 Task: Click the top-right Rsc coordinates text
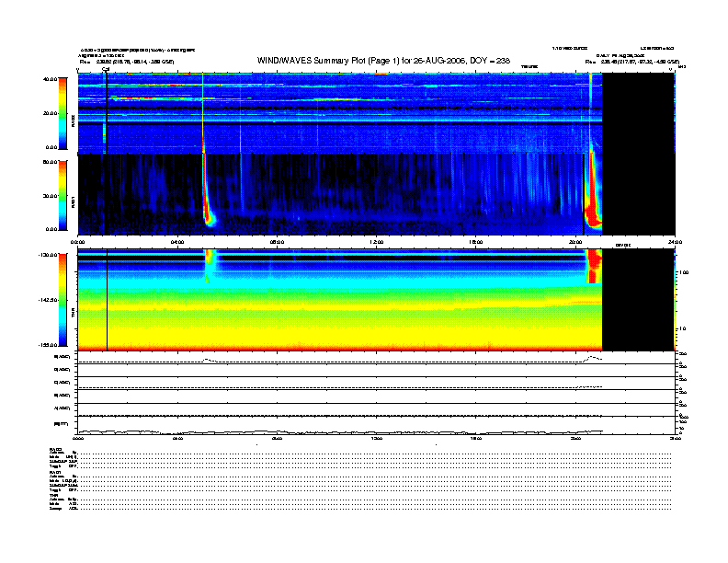[x=631, y=62]
